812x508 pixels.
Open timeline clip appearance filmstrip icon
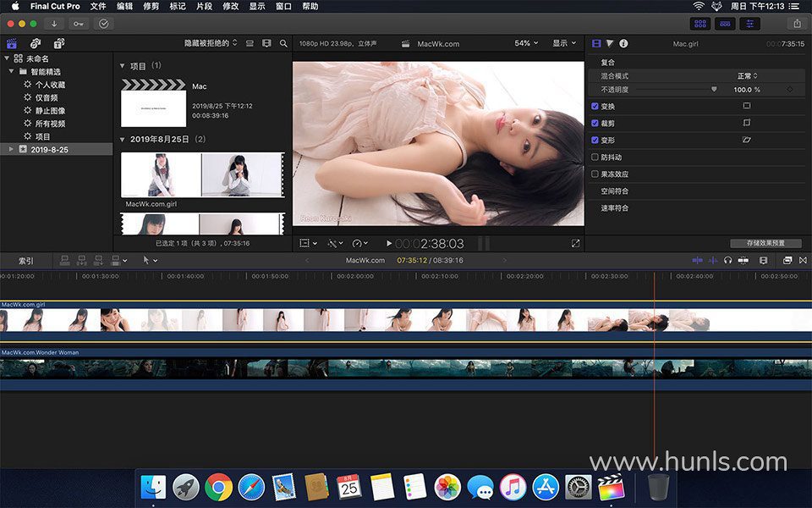[x=763, y=260]
